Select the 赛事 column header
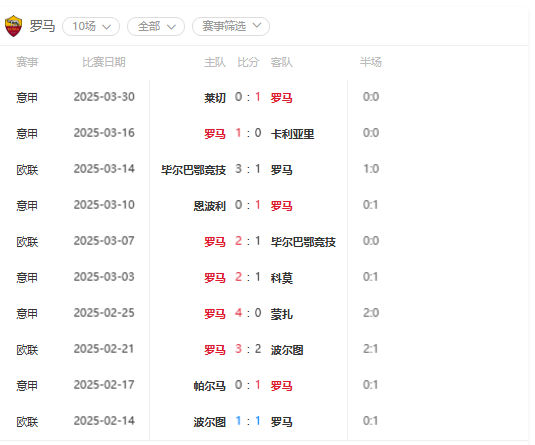This screenshot has width=535, height=445. 27,62
